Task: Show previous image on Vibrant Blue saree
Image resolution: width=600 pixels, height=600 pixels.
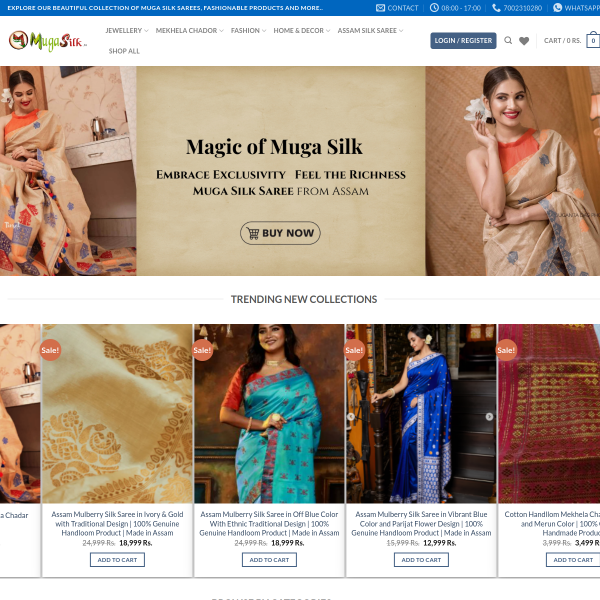Action: point(351,417)
